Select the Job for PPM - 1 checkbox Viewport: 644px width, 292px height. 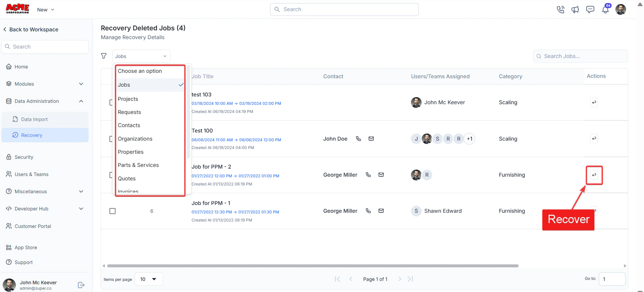(x=112, y=211)
